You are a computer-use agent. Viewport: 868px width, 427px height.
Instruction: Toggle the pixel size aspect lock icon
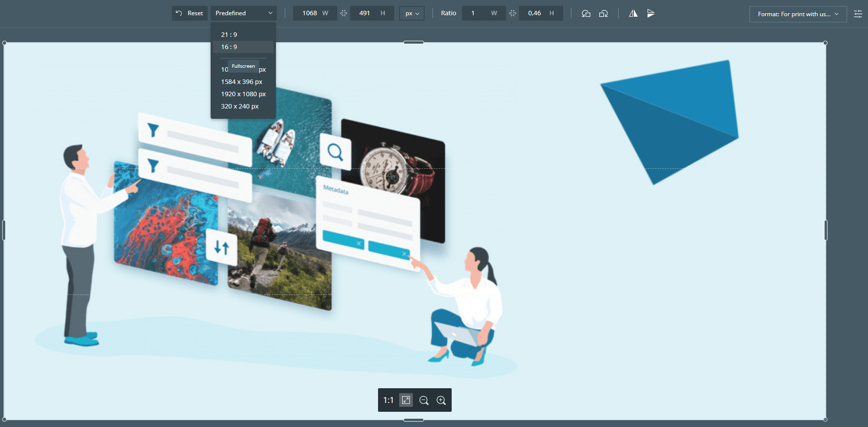344,13
